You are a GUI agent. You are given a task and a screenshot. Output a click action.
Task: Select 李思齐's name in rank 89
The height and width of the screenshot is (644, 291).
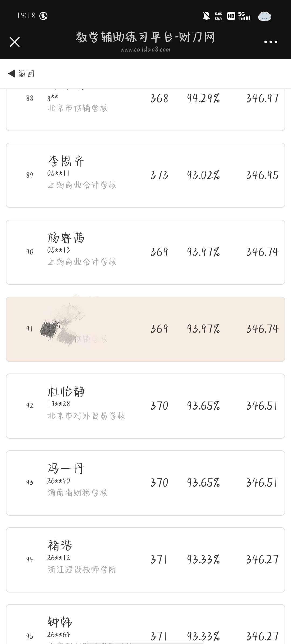[x=66, y=161]
